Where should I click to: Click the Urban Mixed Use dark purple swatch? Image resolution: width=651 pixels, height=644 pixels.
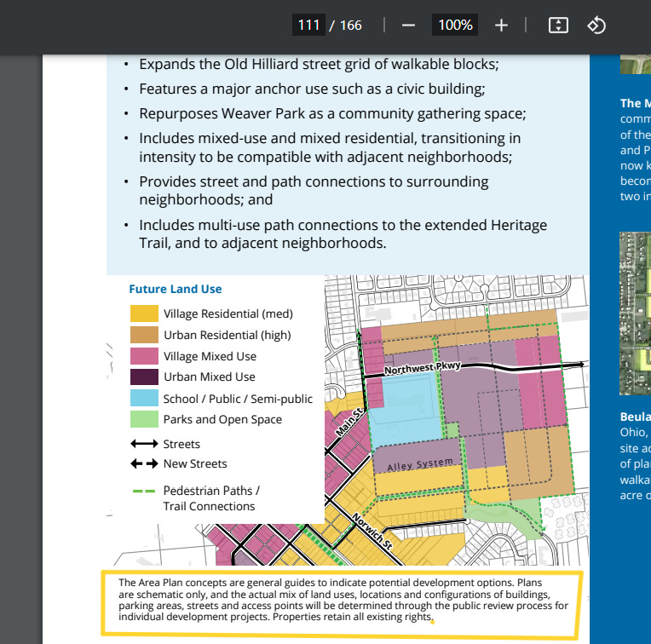click(144, 377)
